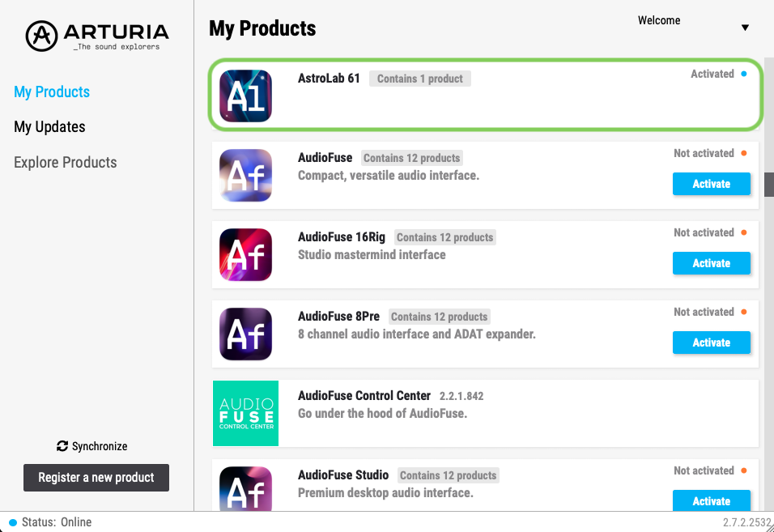
Task: Click 'Premium desktop audio interface.' description
Action: tap(385, 493)
